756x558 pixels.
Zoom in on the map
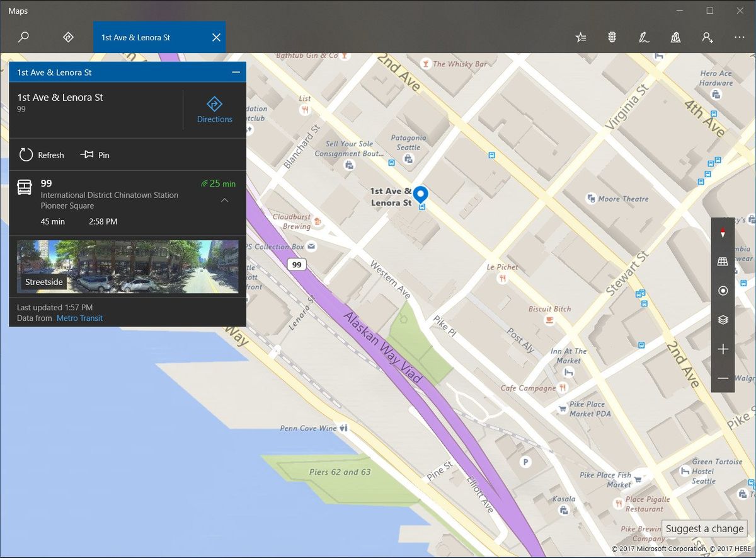[723, 349]
